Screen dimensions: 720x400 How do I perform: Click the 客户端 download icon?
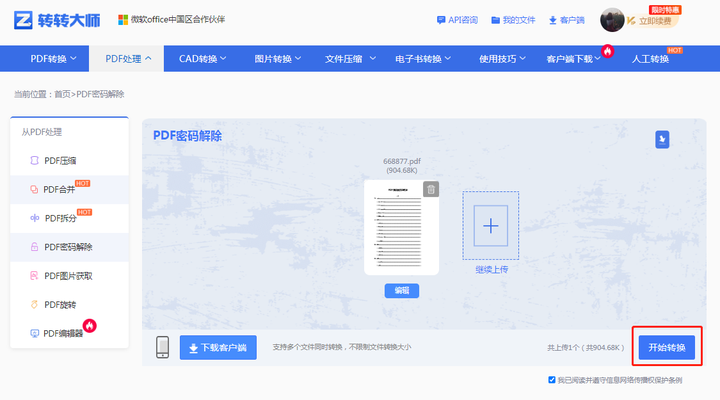coord(553,20)
